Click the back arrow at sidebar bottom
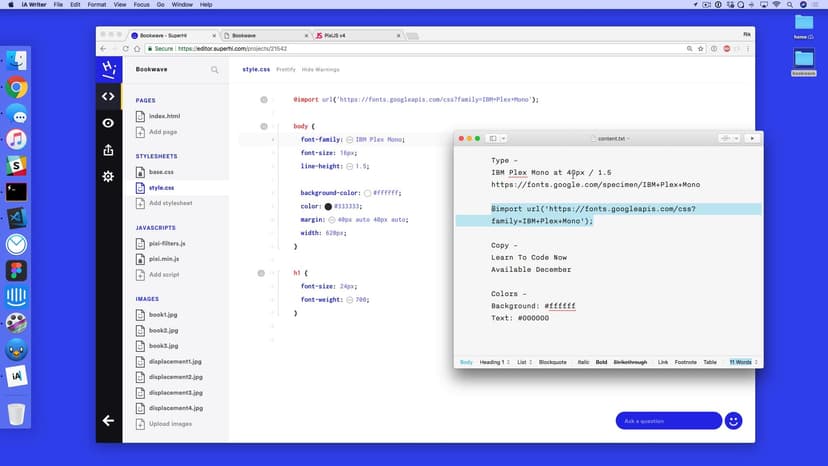Image resolution: width=828 pixels, height=466 pixels. click(x=108, y=421)
